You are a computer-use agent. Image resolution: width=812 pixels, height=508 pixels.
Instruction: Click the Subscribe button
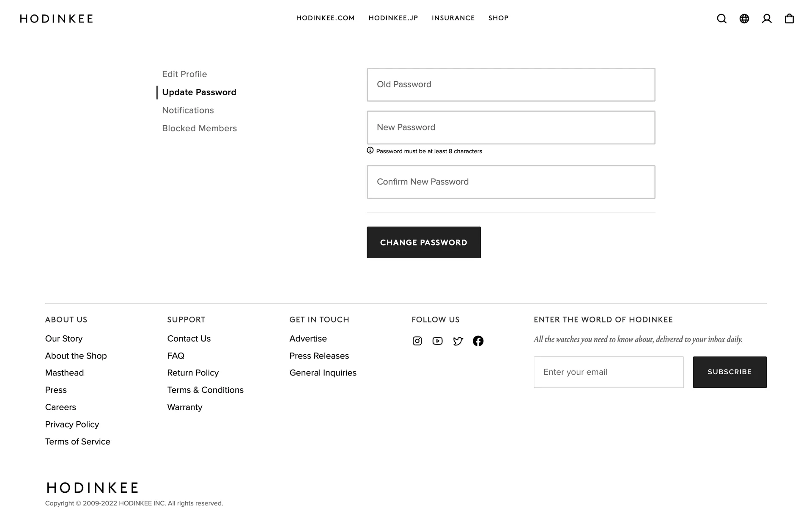[x=730, y=372]
